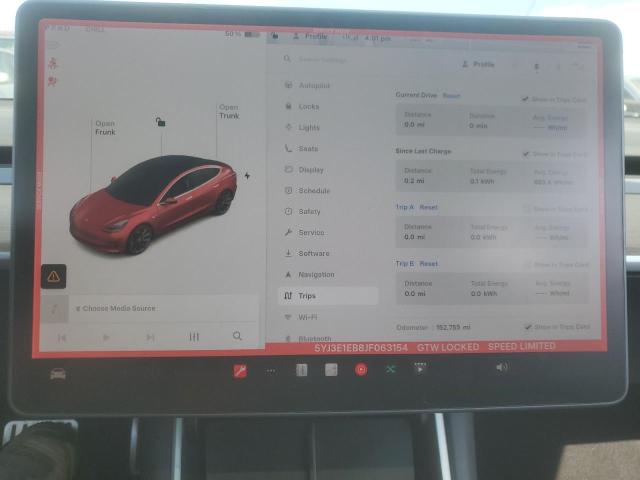Tap the media album art thumbnail

pyautogui.click(x=55, y=309)
